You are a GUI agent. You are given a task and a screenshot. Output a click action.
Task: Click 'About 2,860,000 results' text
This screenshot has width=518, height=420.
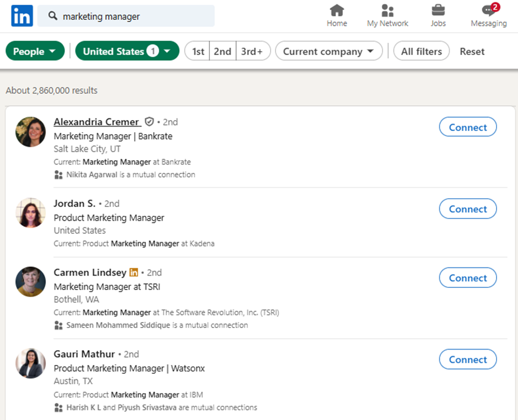(52, 90)
